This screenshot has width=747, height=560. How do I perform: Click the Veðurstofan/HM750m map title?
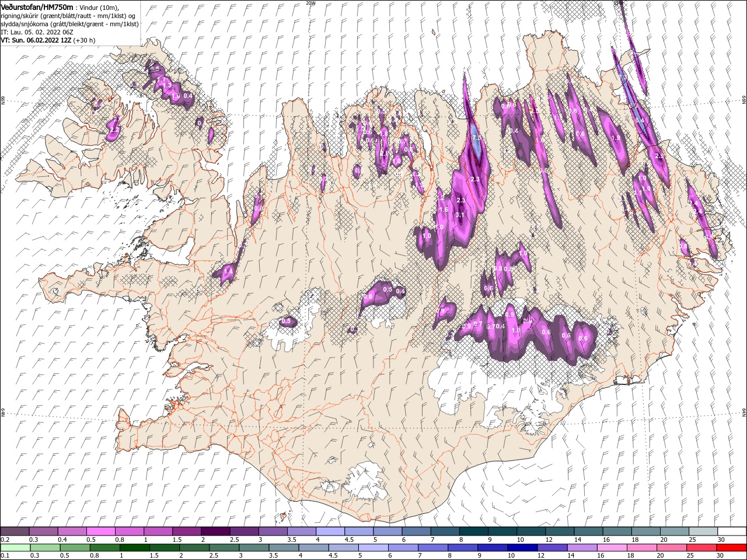37,6
